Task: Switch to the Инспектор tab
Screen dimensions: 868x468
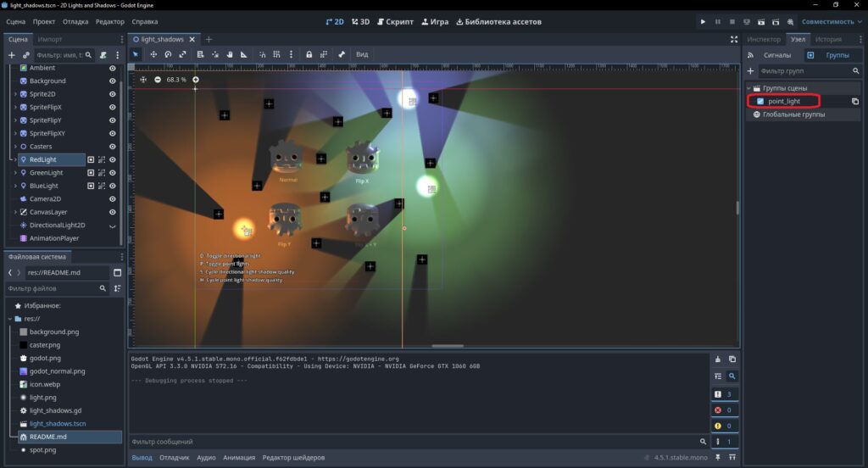Action: pos(764,39)
